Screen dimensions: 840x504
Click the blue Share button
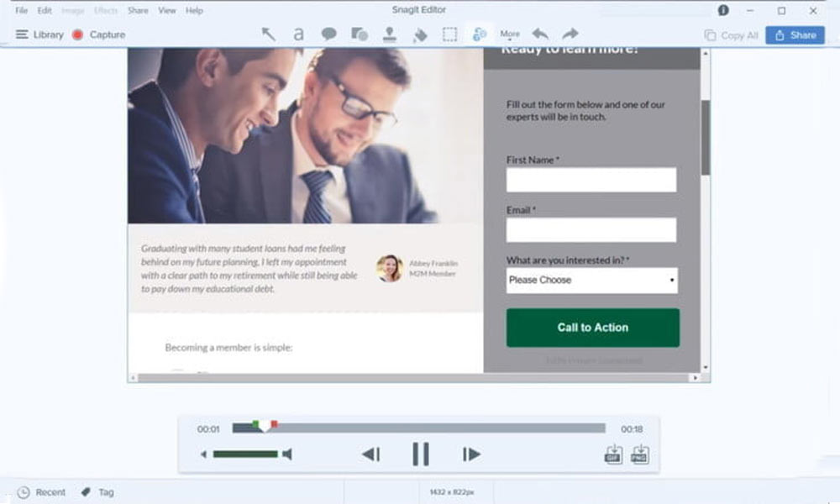(795, 35)
